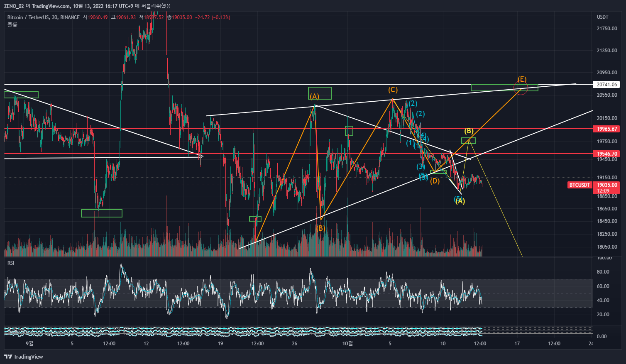Select the 10월 date on time axis
626x364 pixels.
[x=347, y=344]
